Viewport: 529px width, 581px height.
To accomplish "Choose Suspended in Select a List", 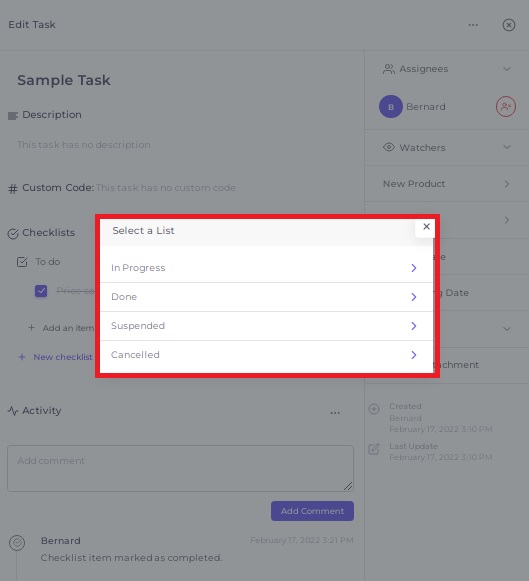I will (x=267, y=326).
